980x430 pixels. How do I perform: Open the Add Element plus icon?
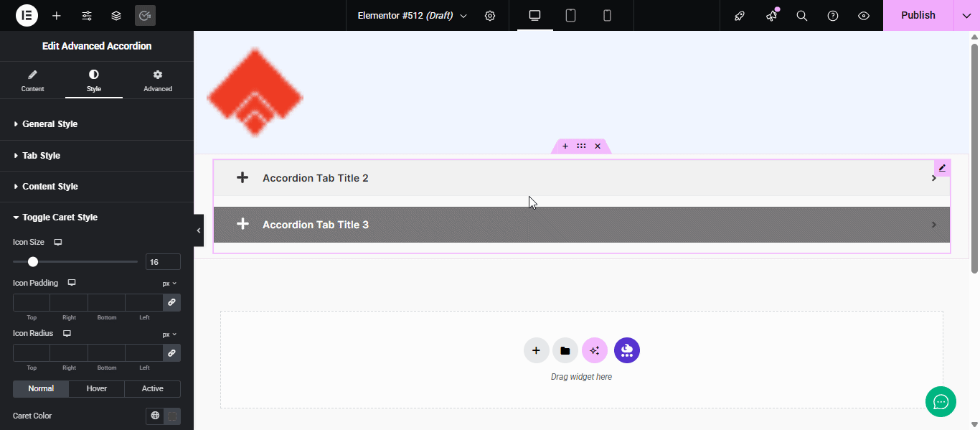[x=57, y=15]
